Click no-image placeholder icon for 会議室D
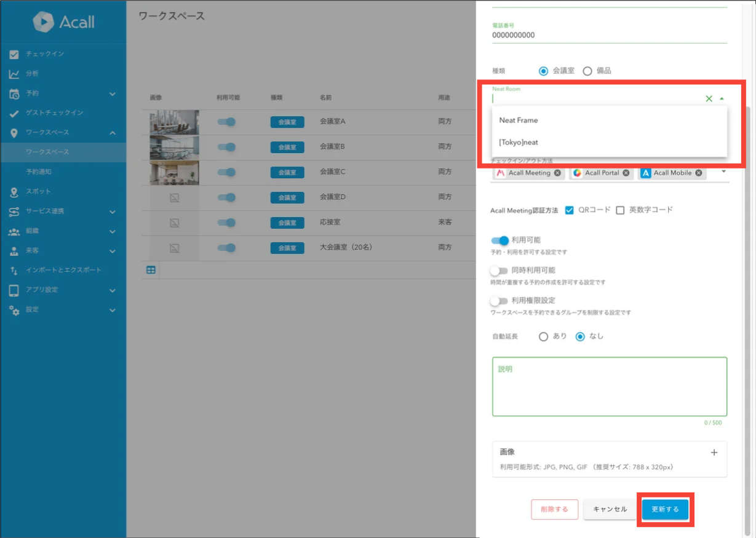This screenshot has width=756, height=538. point(174,198)
